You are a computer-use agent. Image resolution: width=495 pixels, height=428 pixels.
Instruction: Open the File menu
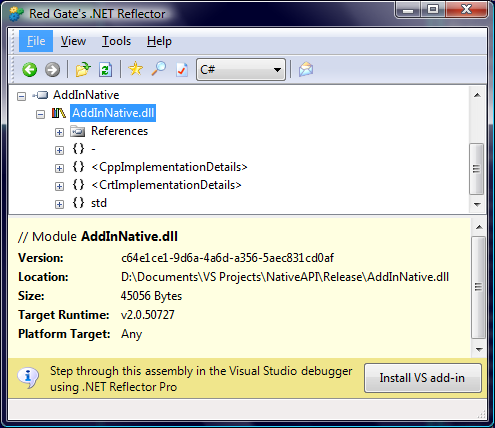click(x=36, y=41)
